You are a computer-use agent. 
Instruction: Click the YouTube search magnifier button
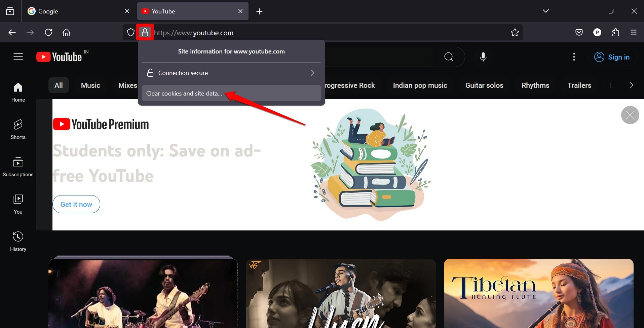[449, 57]
